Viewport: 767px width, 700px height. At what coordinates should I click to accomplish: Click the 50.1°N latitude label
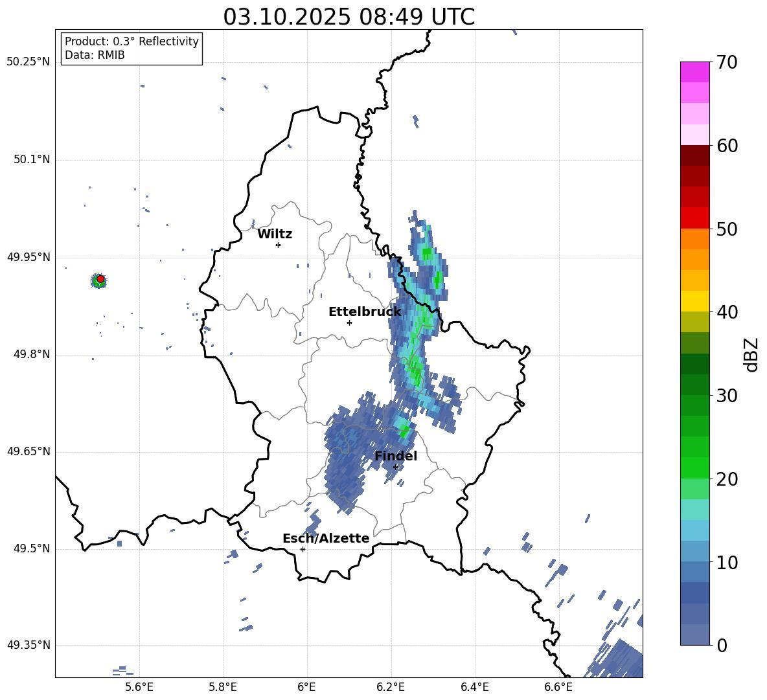click(31, 160)
